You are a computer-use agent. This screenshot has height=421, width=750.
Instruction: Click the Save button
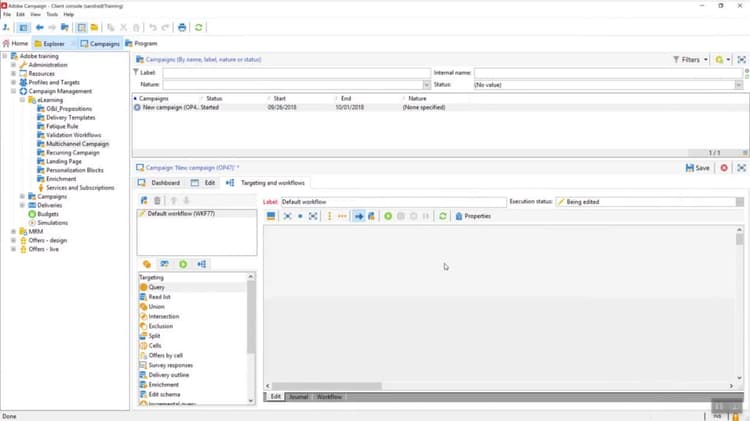pos(697,168)
